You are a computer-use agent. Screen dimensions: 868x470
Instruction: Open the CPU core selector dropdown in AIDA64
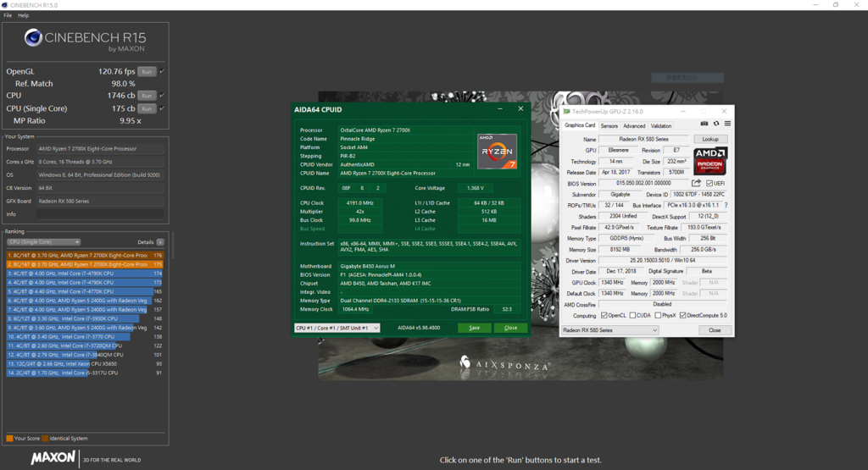[337, 328]
